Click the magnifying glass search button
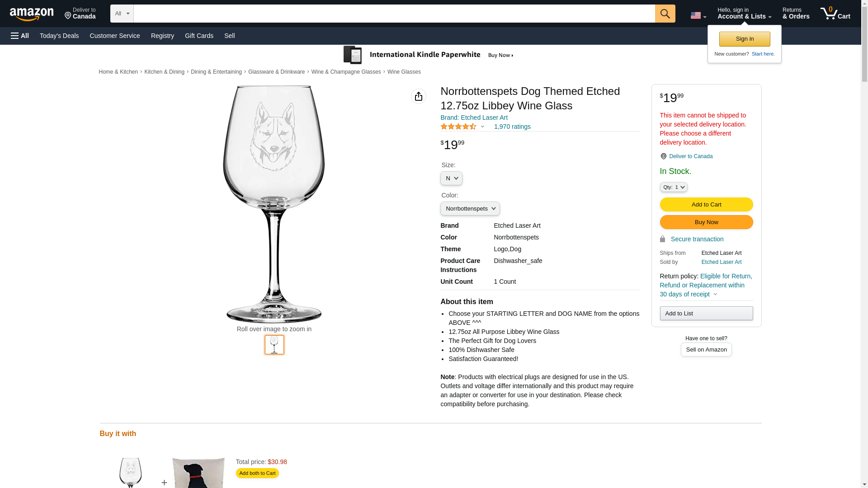Screen dimensions: 868x488 665,14
